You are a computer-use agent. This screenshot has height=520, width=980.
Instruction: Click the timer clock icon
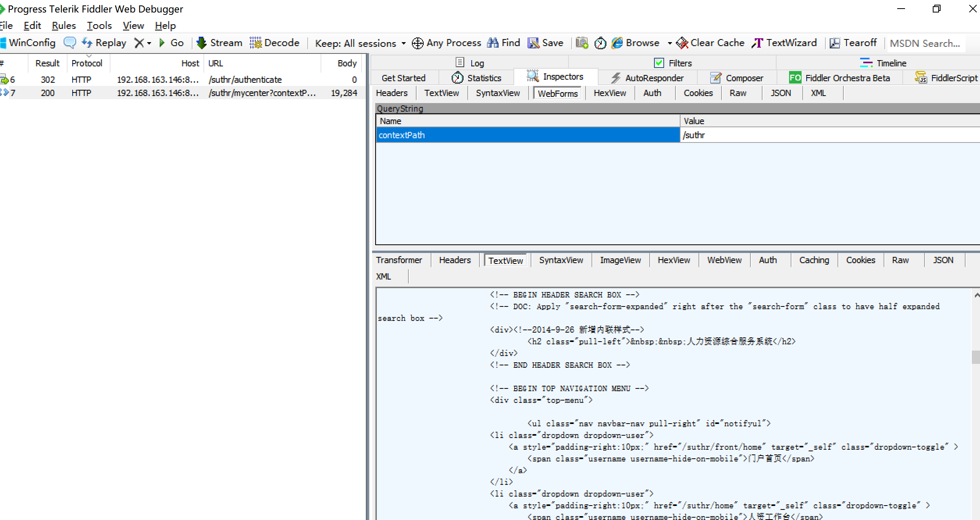tap(600, 43)
